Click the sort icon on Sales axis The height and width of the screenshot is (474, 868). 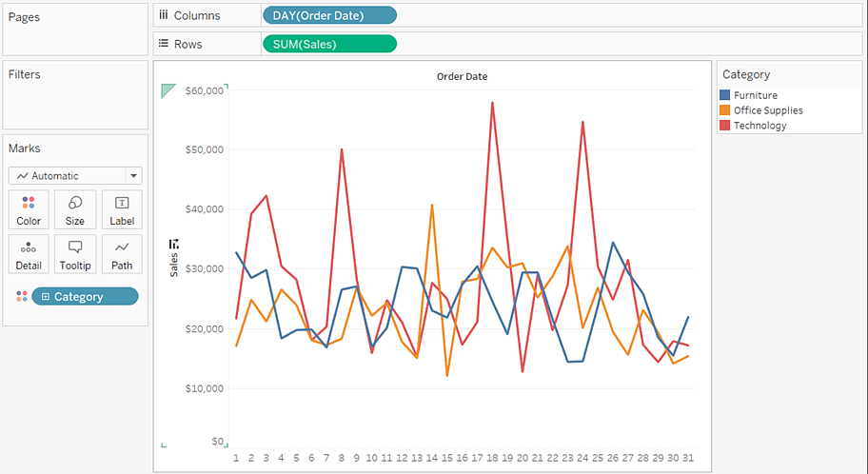tap(173, 245)
